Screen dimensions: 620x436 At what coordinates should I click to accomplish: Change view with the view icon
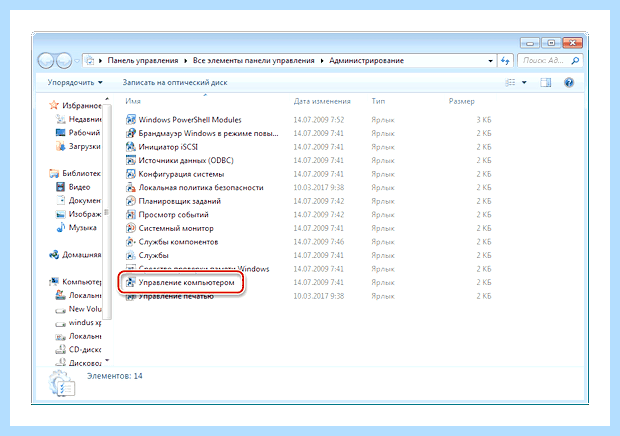[510, 82]
